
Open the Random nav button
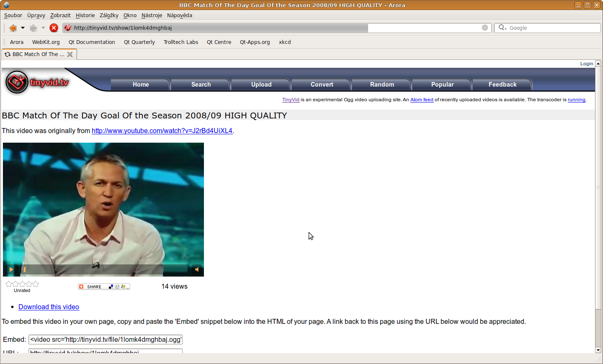(382, 85)
